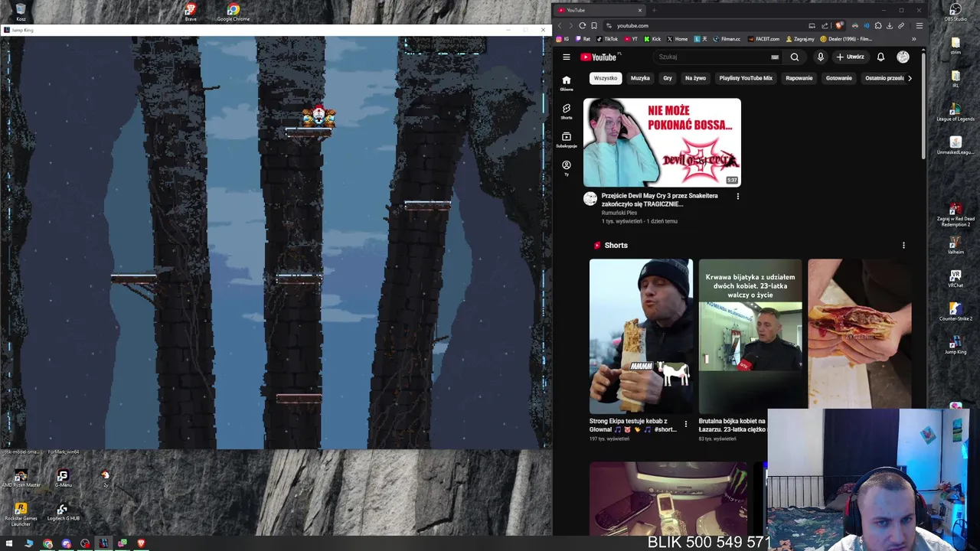Click the youtube.com address bar
The image size is (980, 551).
[x=704, y=25]
